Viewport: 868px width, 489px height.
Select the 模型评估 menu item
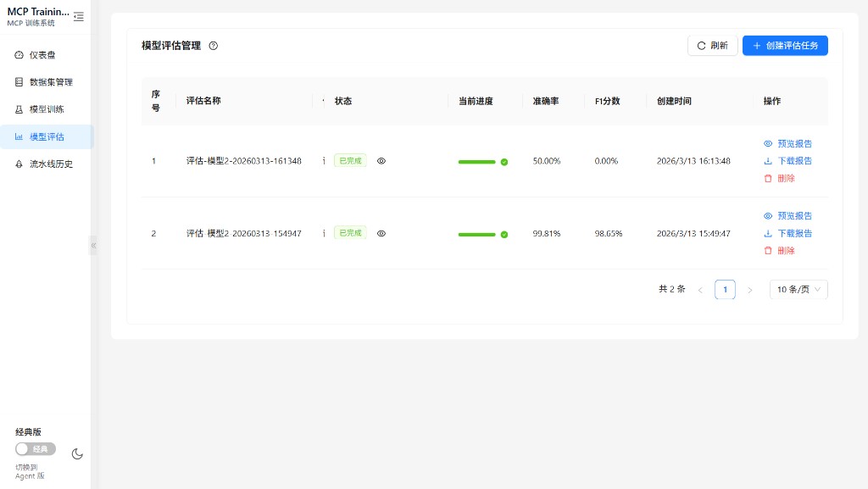tap(47, 136)
